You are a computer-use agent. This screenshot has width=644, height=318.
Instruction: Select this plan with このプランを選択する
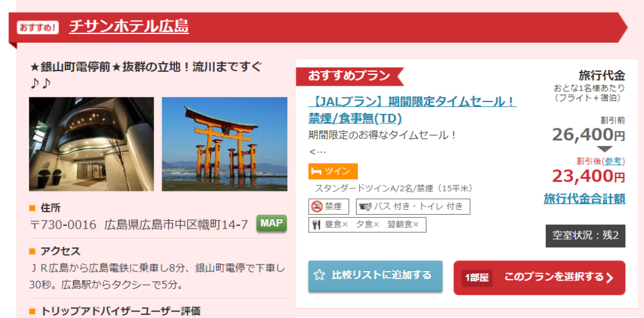[x=539, y=278]
